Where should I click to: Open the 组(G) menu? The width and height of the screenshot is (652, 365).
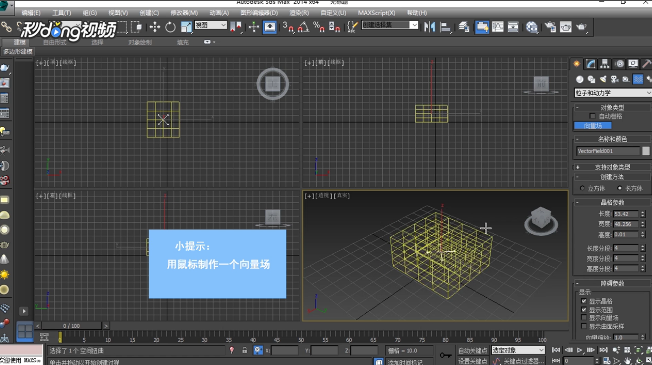(89, 13)
